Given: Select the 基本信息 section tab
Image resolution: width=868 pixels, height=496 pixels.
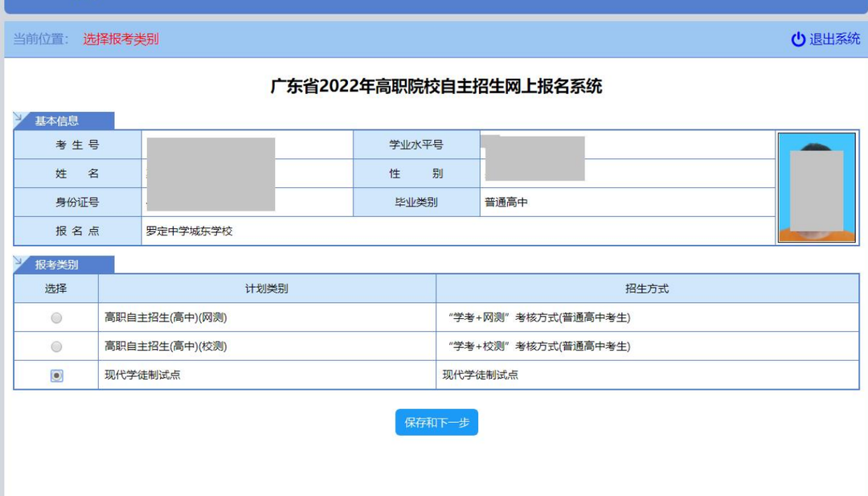Looking at the screenshot, I should tap(56, 121).
